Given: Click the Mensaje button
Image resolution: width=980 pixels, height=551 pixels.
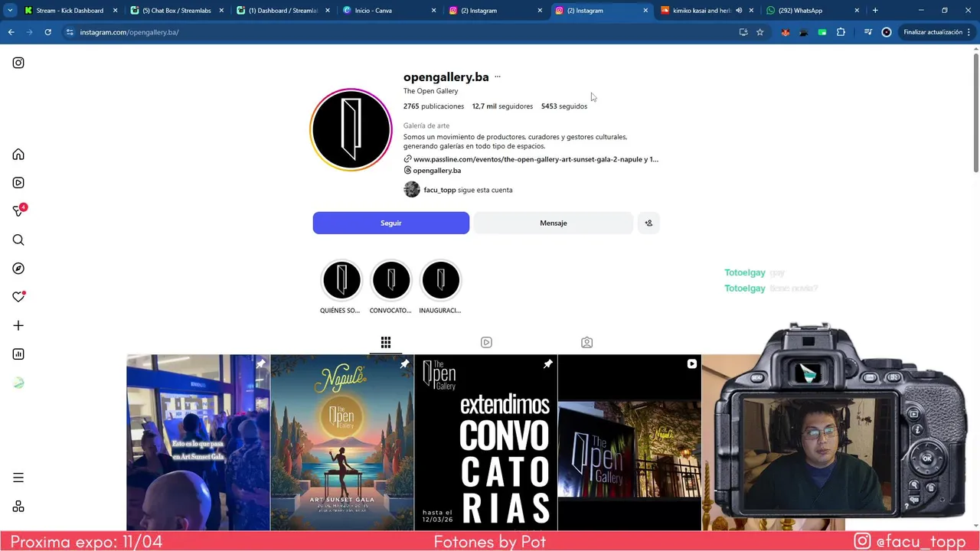Looking at the screenshot, I should coord(553,223).
